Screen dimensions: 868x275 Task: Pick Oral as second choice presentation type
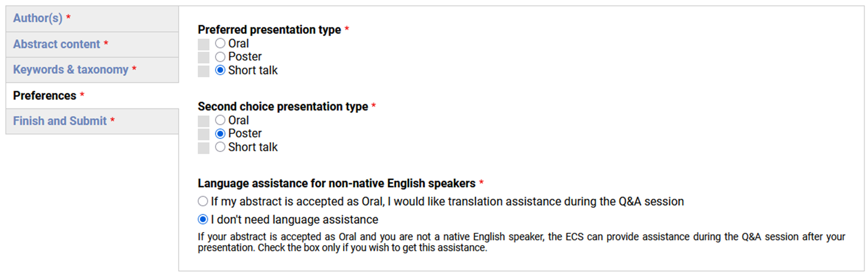tap(220, 120)
